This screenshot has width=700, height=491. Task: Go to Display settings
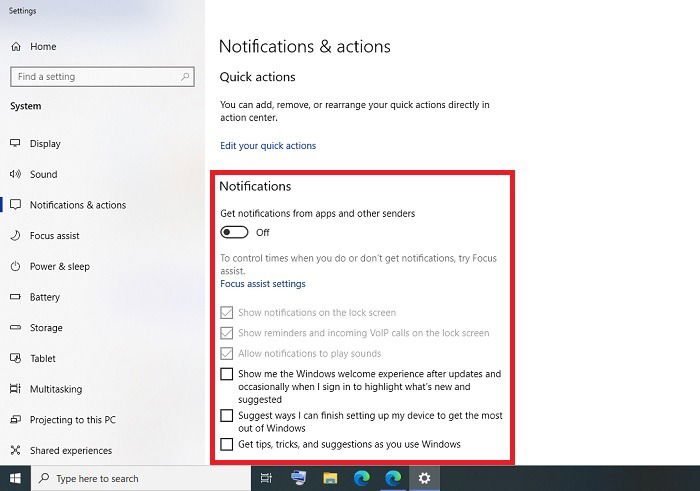click(x=45, y=144)
